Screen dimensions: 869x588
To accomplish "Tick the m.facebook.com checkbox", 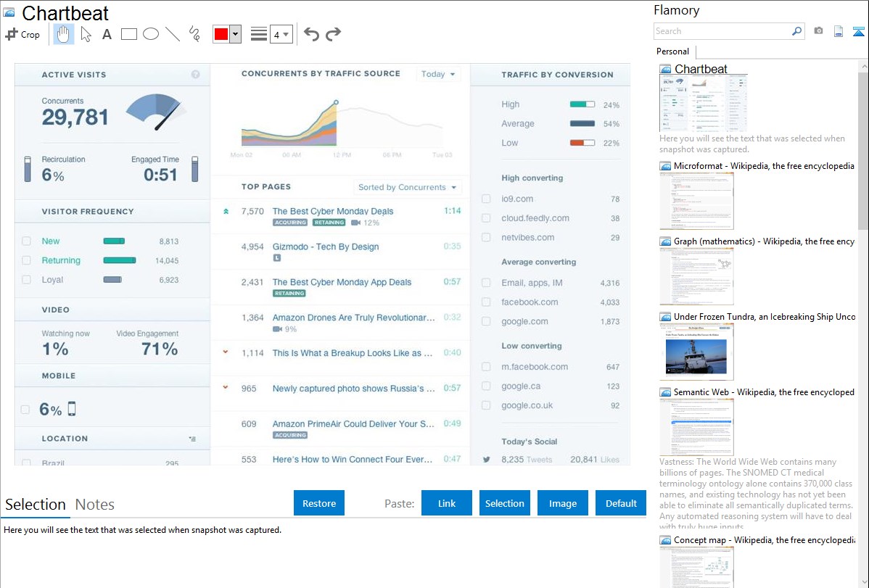I will point(486,367).
